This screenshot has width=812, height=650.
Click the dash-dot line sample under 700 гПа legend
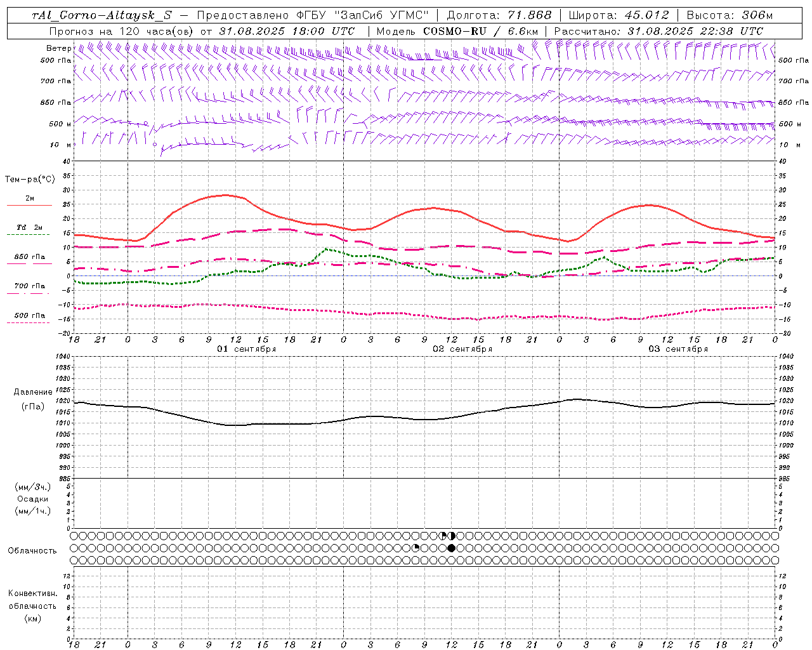pos(29,293)
